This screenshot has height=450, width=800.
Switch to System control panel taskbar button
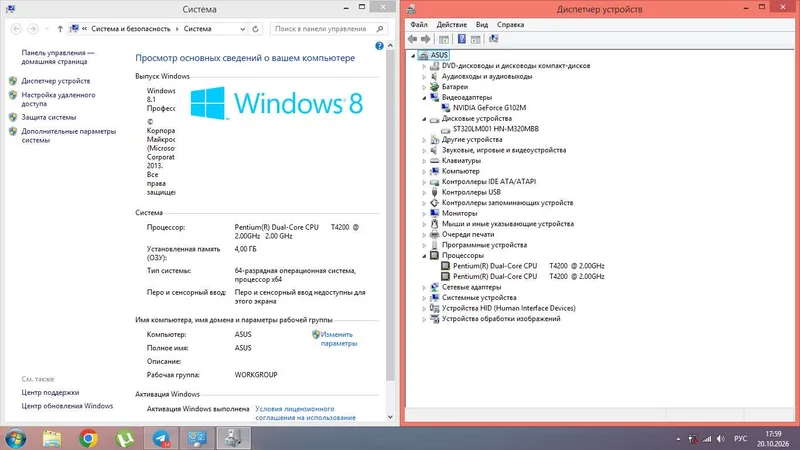197,438
